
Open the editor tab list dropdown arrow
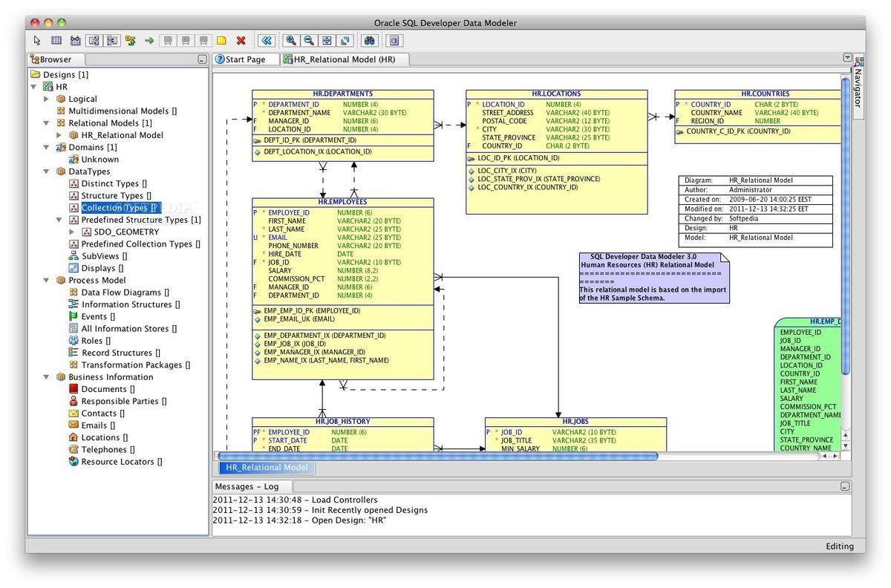coord(847,58)
